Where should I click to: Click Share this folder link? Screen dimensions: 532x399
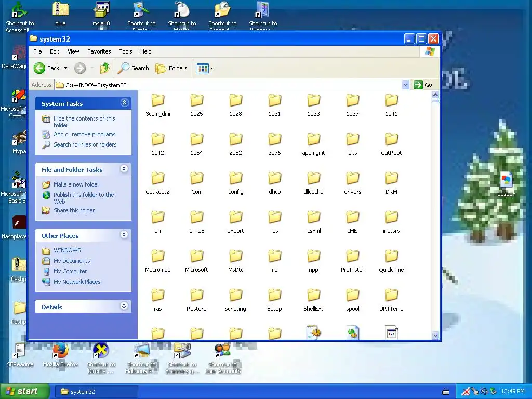74,210
